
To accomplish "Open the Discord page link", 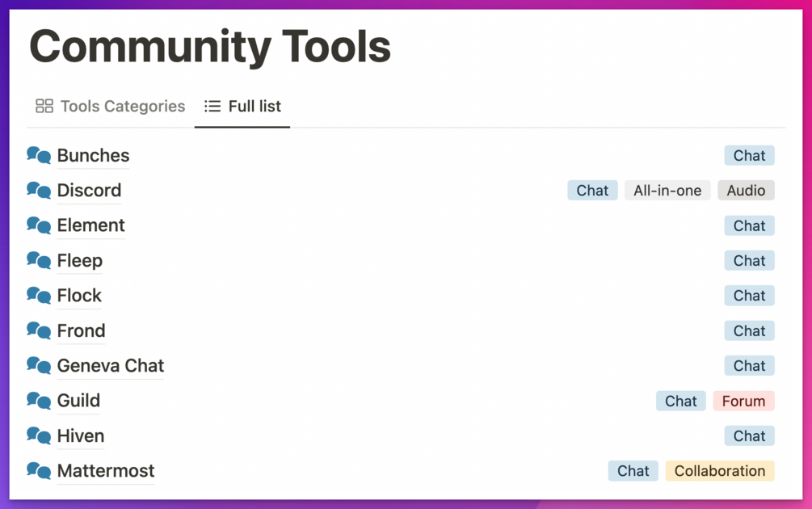I will [89, 191].
